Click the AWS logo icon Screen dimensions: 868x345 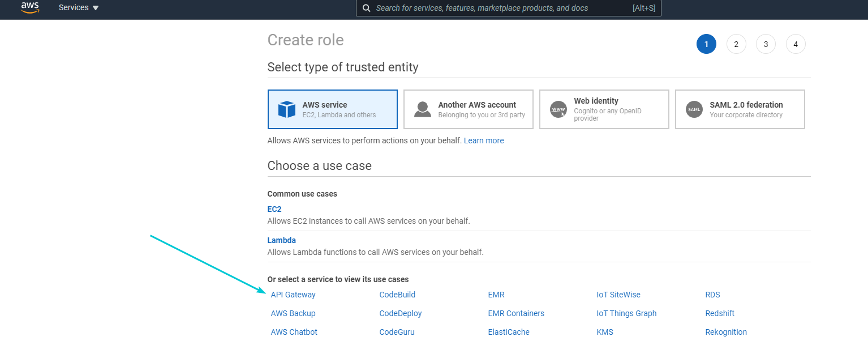click(x=29, y=7)
